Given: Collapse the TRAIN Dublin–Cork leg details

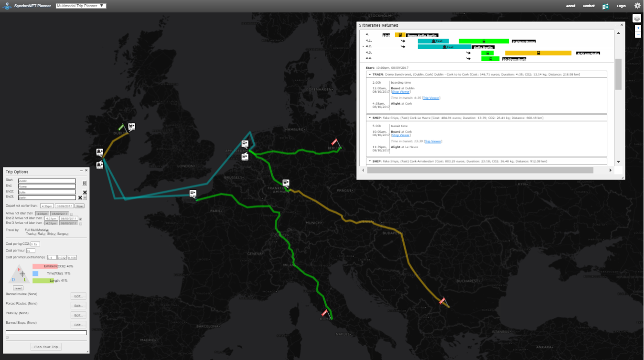Looking at the screenshot, I should 370,75.
